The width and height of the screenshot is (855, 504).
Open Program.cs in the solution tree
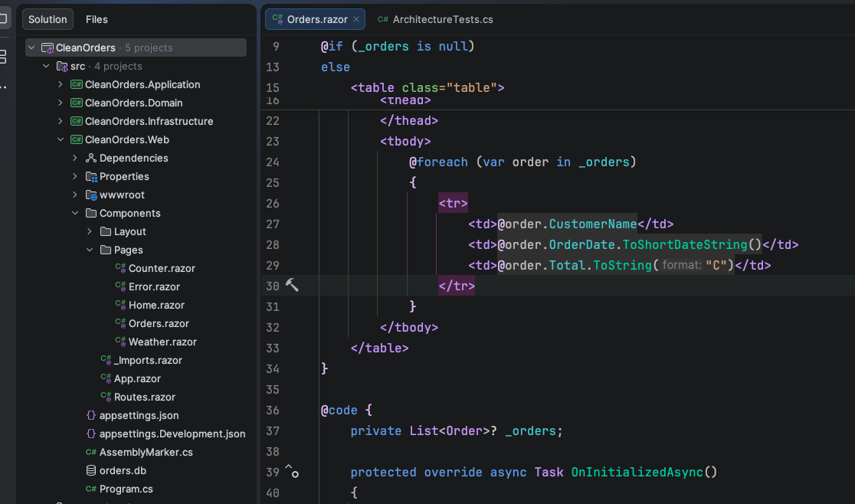click(126, 489)
